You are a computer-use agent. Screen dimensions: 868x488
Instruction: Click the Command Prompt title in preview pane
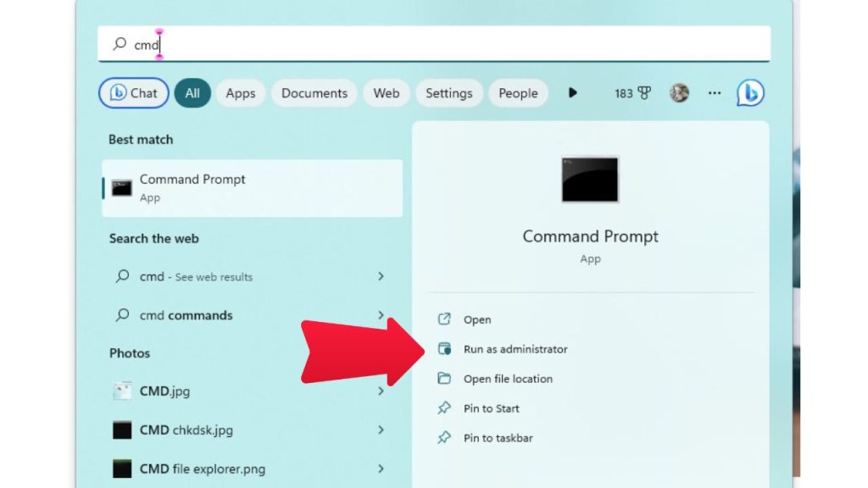590,236
